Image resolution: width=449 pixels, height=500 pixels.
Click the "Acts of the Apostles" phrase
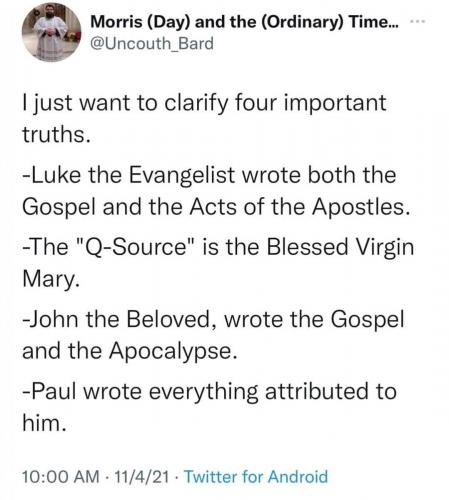click(299, 207)
